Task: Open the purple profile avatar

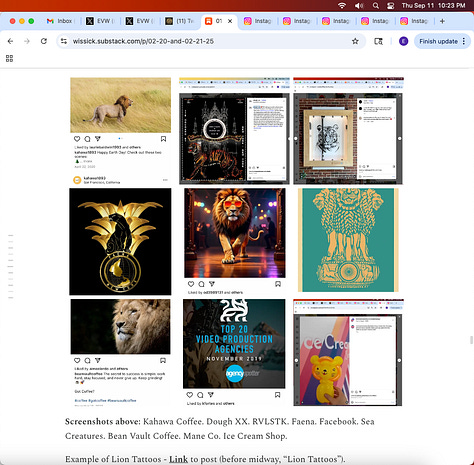Action: [403, 41]
